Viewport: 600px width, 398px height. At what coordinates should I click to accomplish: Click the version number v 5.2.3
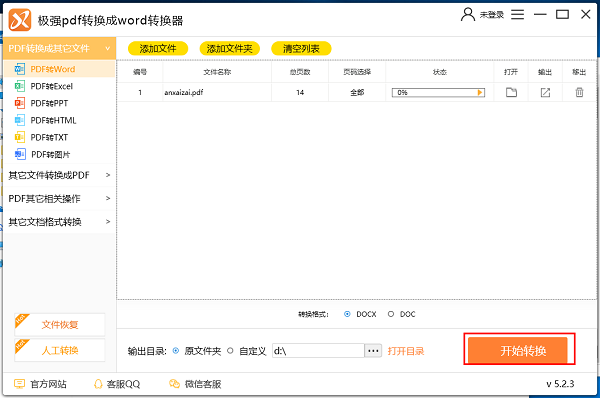560,384
